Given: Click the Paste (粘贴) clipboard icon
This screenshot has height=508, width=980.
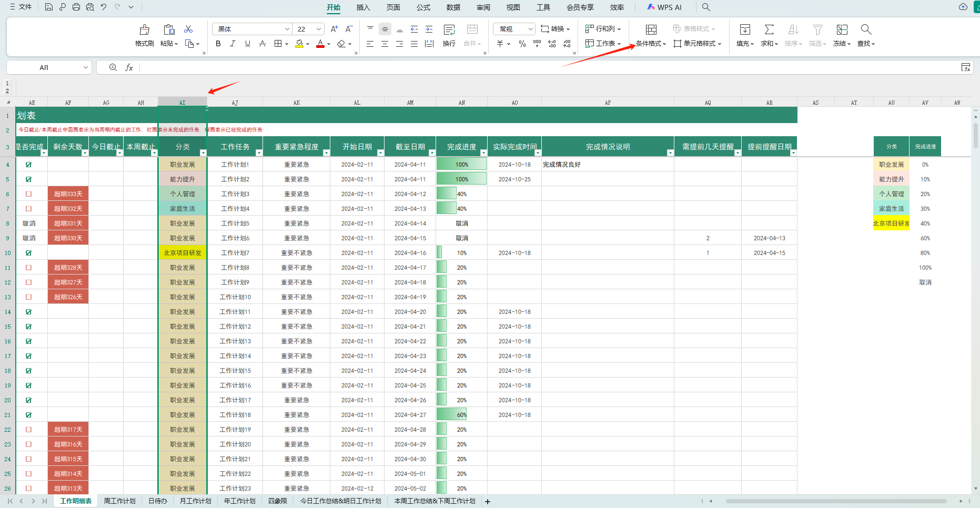Looking at the screenshot, I should click(x=168, y=29).
